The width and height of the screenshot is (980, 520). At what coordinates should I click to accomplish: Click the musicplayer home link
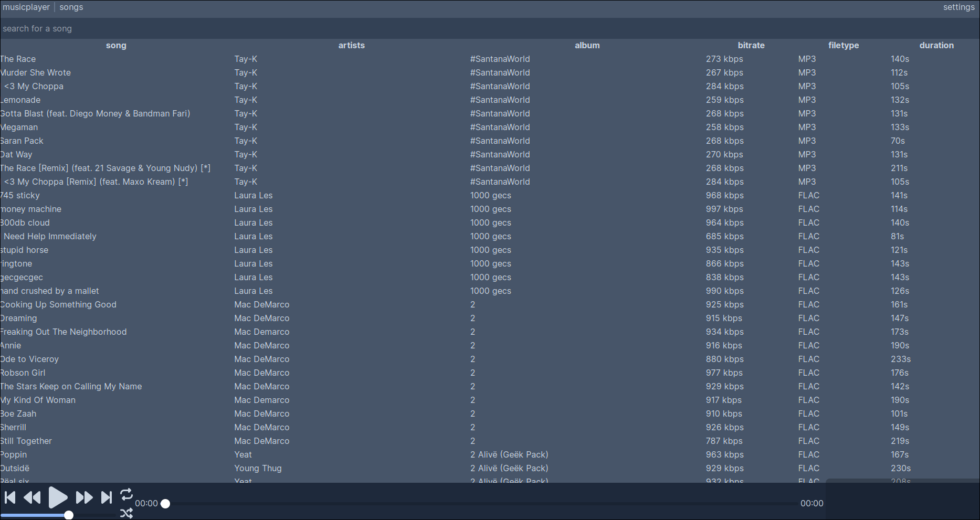pyautogui.click(x=26, y=7)
